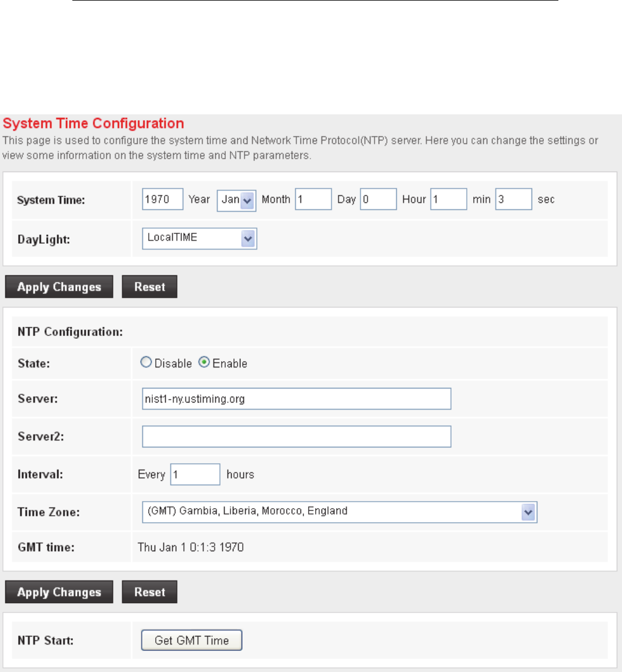Click the System Time Configuration heading
This screenshot has height=672, width=622.
[x=93, y=124]
